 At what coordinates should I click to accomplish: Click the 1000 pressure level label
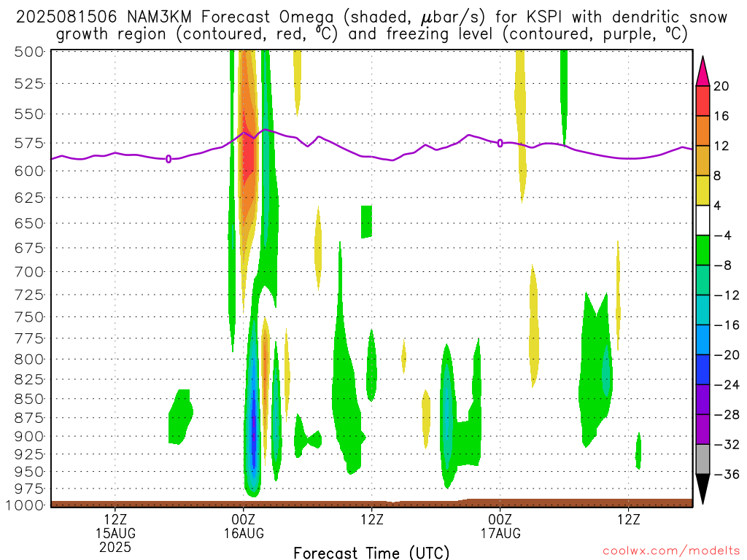pyautogui.click(x=26, y=505)
